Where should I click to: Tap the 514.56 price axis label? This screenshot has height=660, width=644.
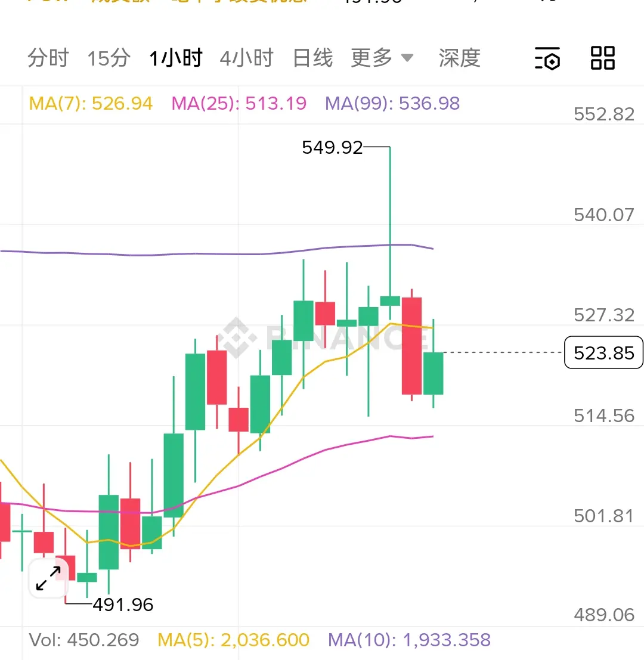click(x=604, y=416)
